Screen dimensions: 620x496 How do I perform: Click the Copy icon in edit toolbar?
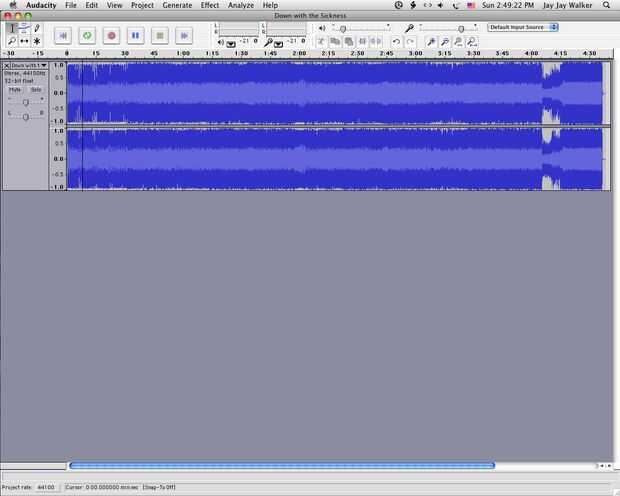pyautogui.click(x=335, y=41)
